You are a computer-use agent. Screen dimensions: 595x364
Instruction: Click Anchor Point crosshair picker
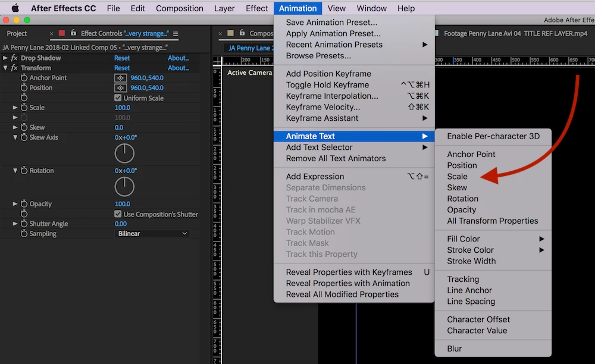tap(121, 78)
